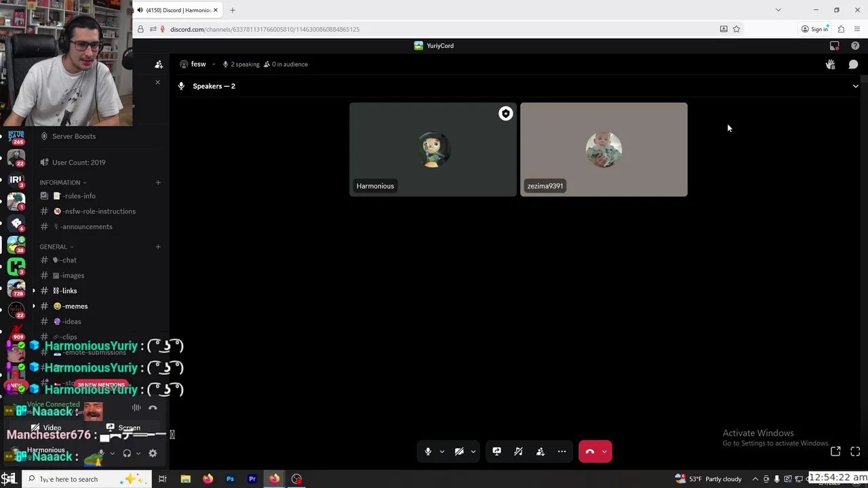Toggle microphone mute in call bar
This screenshot has width=868, height=488.
coord(428,451)
